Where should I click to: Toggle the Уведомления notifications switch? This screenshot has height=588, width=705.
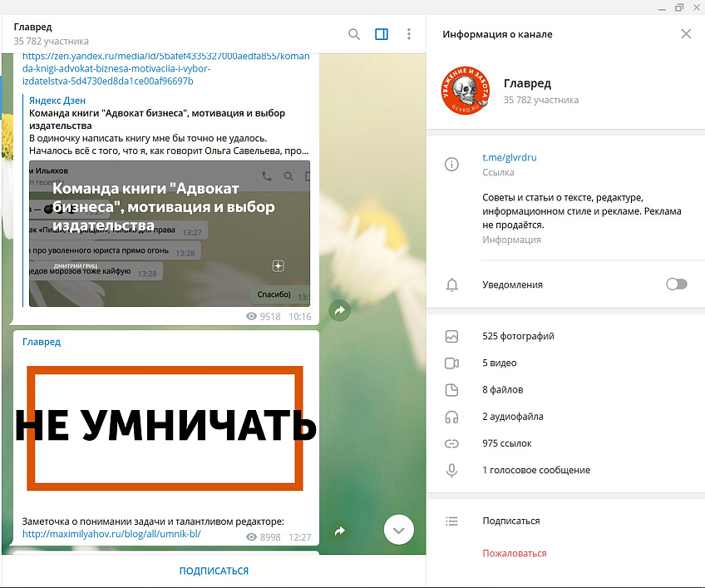(x=677, y=284)
